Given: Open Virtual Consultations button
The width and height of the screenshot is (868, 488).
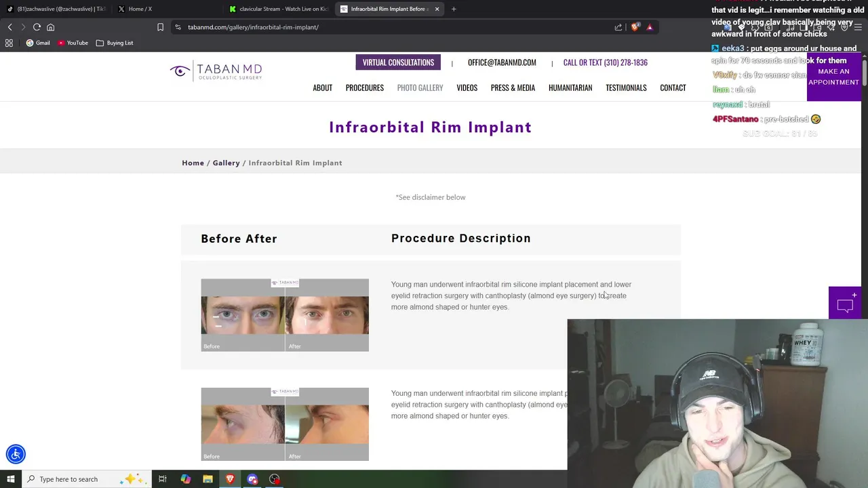Looking at the screenshot, I should [x=398, y=62].
